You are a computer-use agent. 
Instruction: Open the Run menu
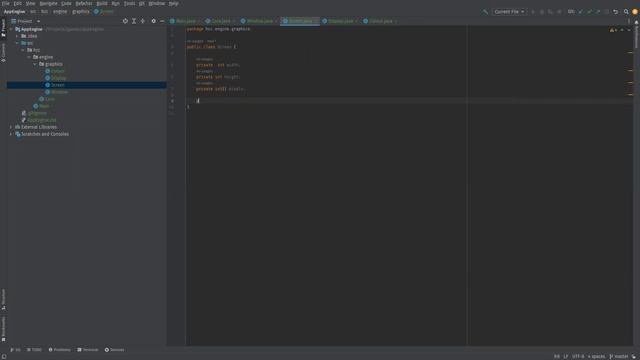(116, 3)
